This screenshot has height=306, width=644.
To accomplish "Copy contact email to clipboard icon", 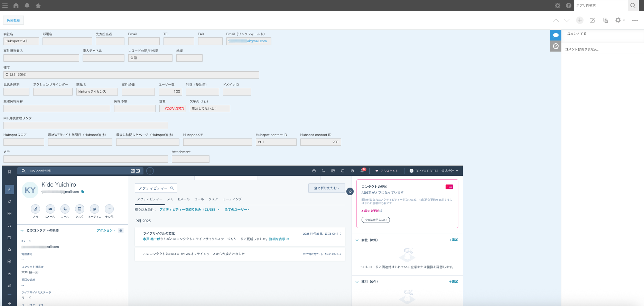I will coord(82,192).
